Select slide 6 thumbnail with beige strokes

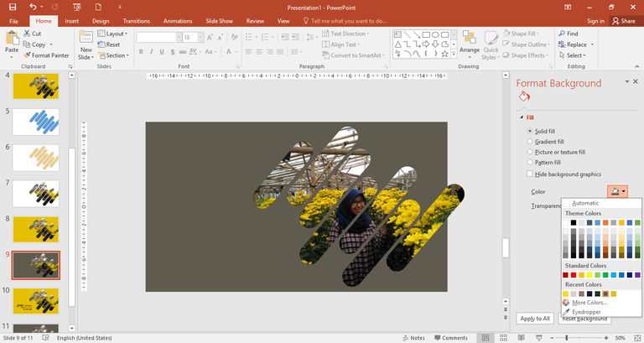click(x=37, y=158)
